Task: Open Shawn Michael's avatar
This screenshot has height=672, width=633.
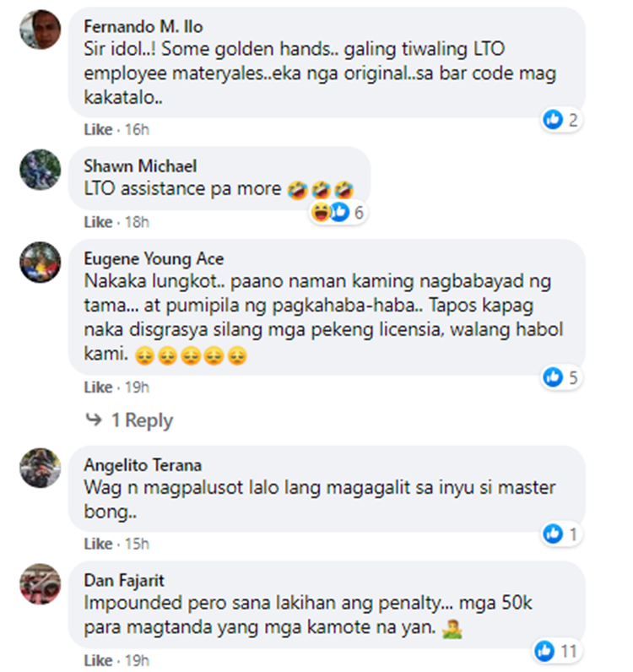Action: pos(41,170)
